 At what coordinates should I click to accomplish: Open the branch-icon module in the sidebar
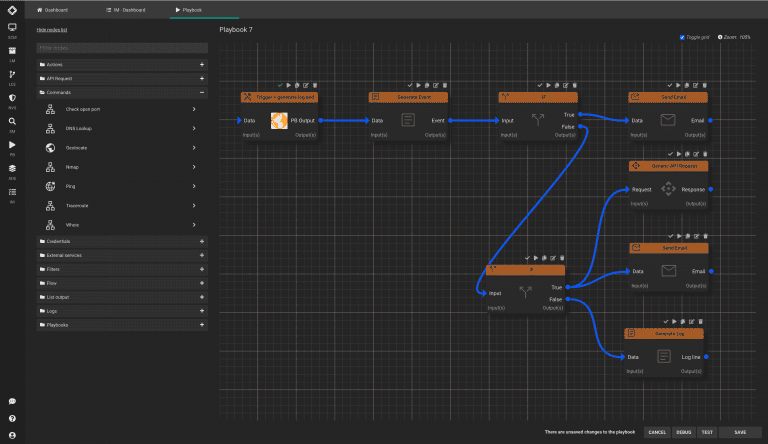click(12, 74)
